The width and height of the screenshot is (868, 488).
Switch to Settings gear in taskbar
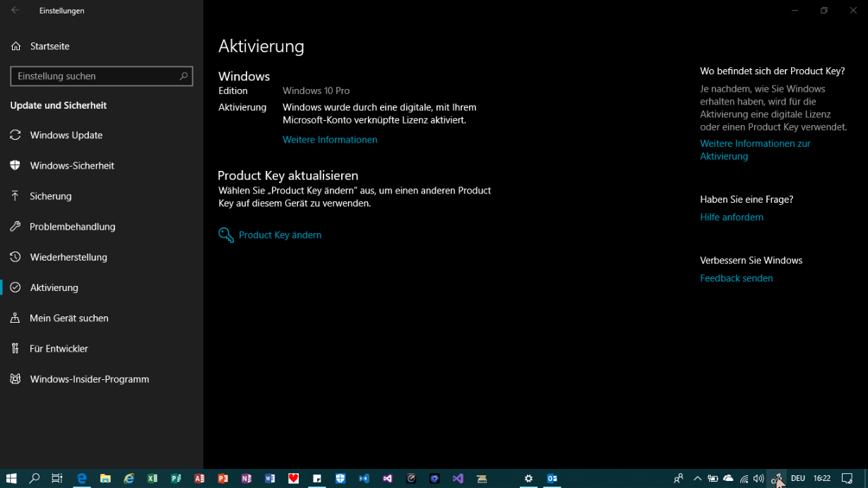coord(528,479)
